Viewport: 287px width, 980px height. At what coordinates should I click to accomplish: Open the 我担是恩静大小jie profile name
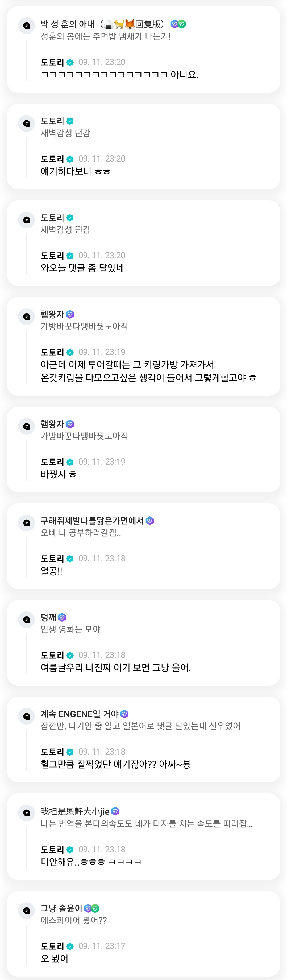75,811
